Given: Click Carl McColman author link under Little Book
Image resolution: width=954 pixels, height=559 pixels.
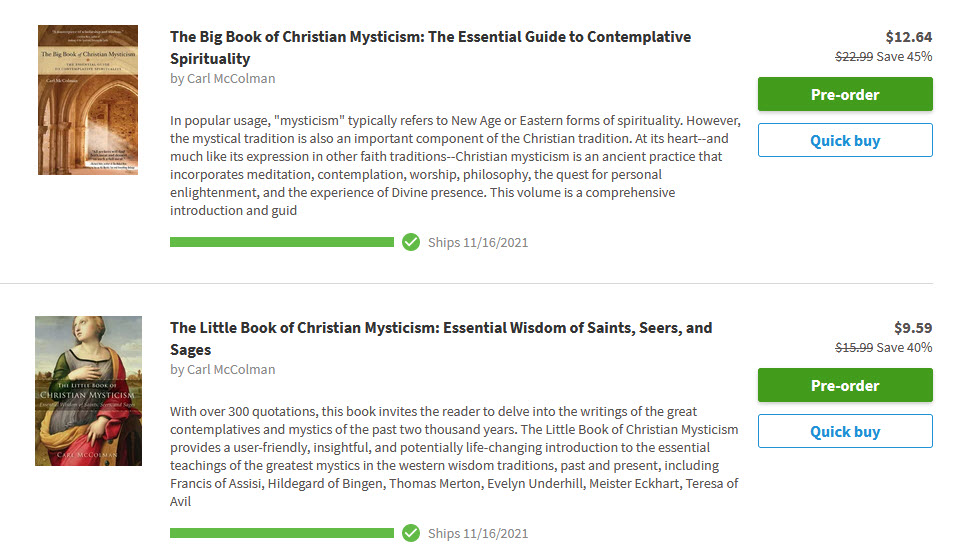Looking at the screenshot, I should pos(231,369).
